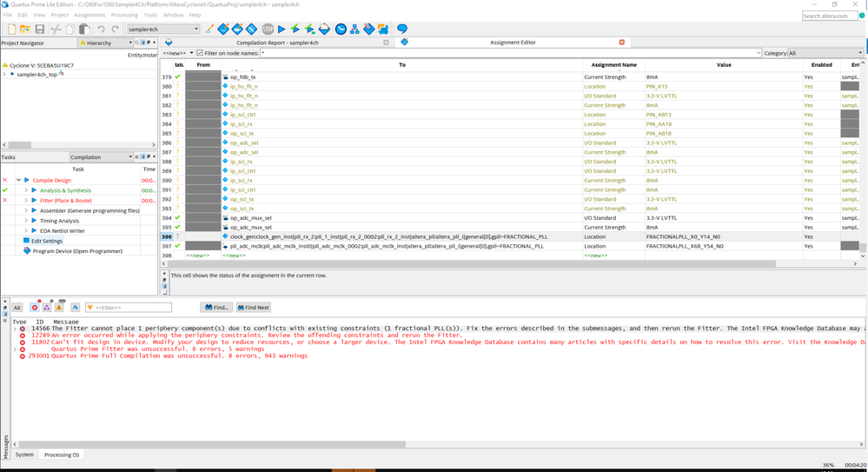Open the Assignments menu
This screenshot has width=868, height=472.
[89, 15]
